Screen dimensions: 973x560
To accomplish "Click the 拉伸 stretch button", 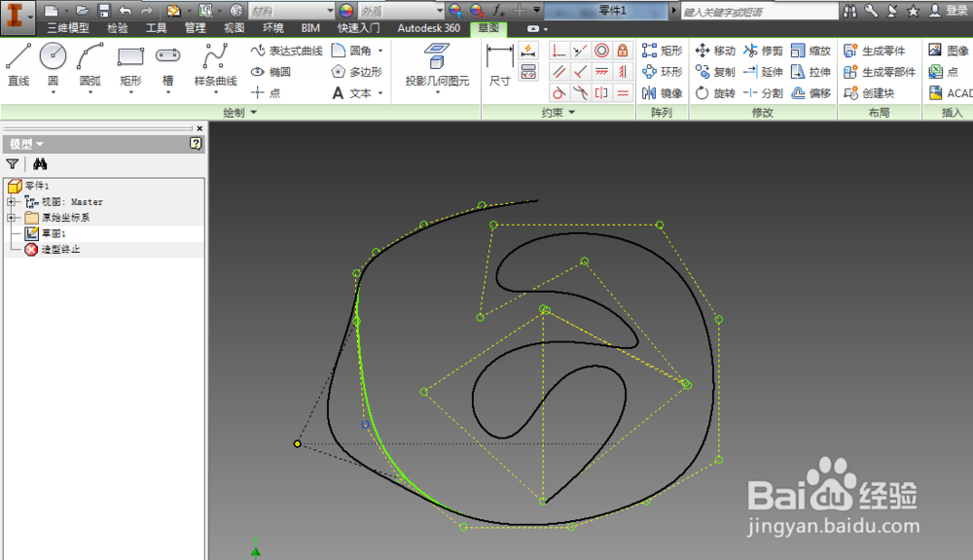I will click(x=811, y=72).
